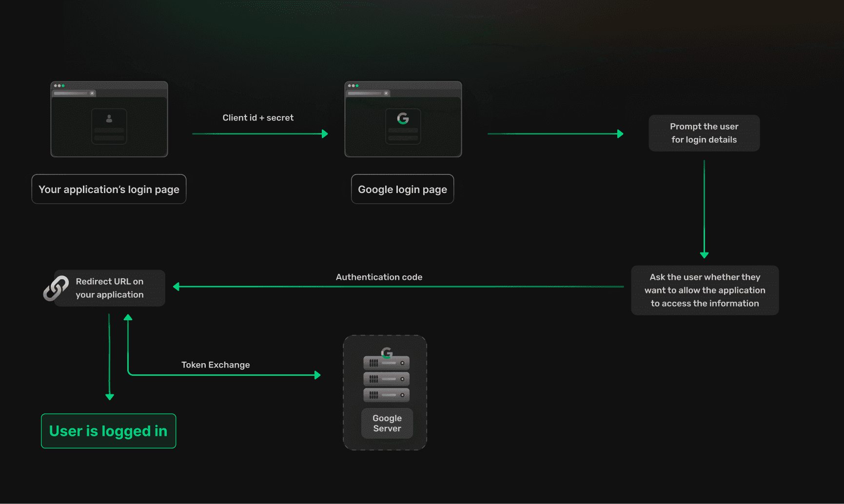Click the 'Ask the user whether they want to allow' box
This screenshot has height=504, width=844.
point(705,290)
